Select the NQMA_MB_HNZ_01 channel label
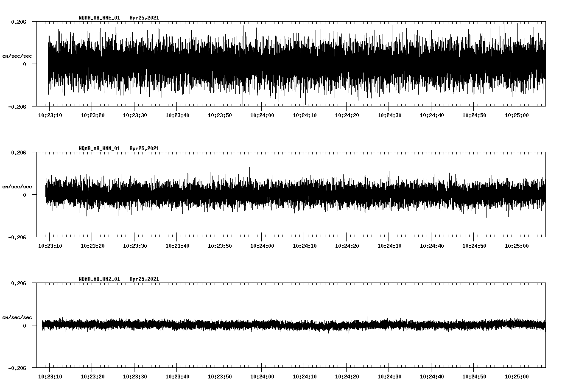 98,279
